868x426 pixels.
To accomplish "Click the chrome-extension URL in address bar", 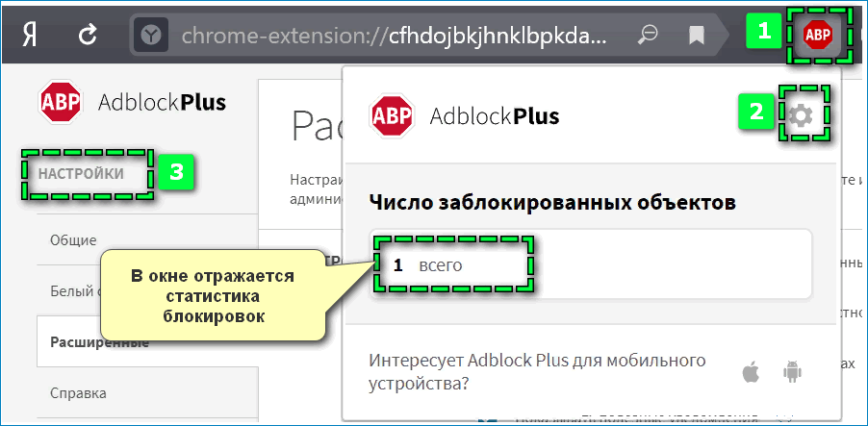I will pos(395,37).
